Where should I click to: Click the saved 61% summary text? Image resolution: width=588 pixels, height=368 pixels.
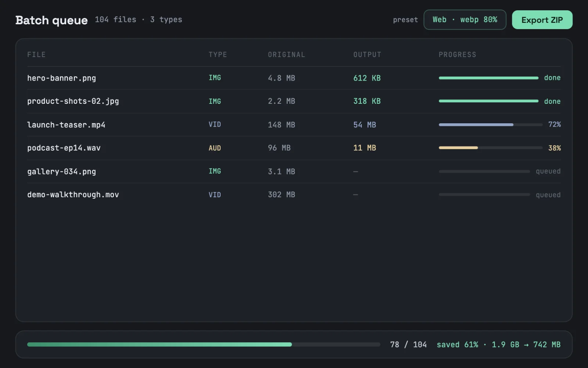[x=499, y=345]
